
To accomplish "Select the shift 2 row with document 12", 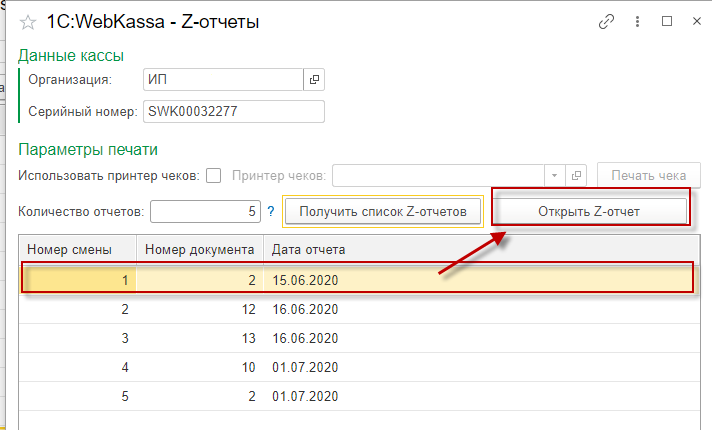I will point(359,309).
